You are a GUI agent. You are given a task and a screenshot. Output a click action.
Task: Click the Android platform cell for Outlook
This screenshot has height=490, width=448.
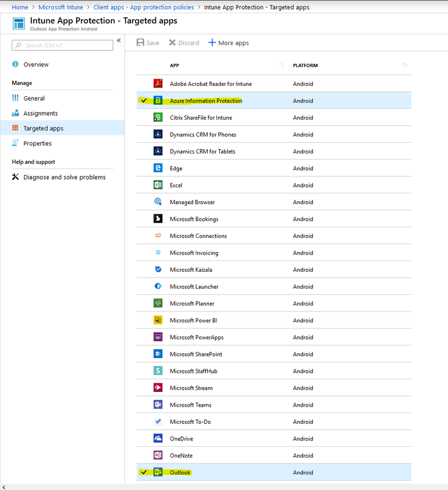(303, 472)
